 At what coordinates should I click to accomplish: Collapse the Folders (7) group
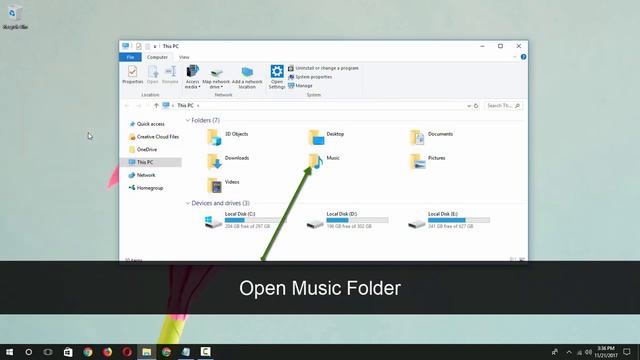tap(188, 120)
